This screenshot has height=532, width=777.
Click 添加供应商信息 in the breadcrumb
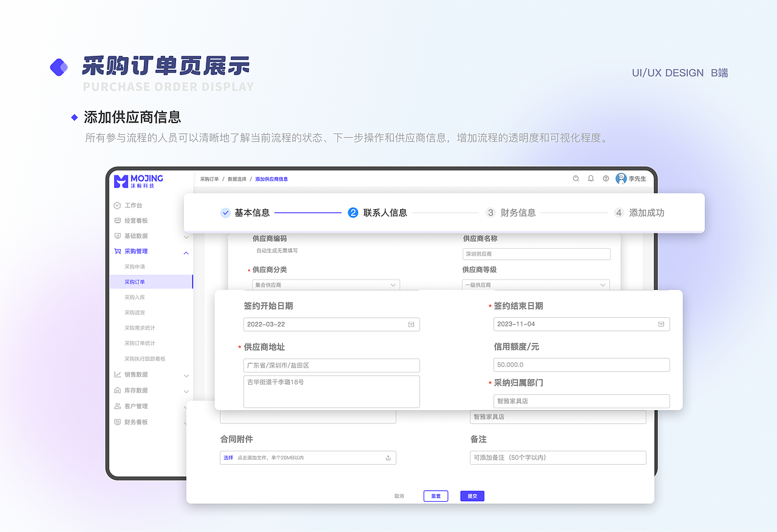[271, 179]
